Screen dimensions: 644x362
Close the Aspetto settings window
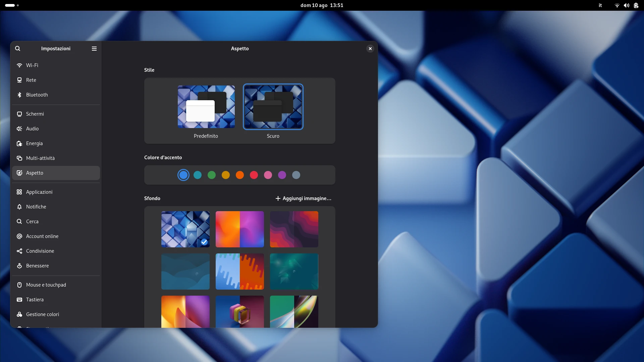coord(370,49)
